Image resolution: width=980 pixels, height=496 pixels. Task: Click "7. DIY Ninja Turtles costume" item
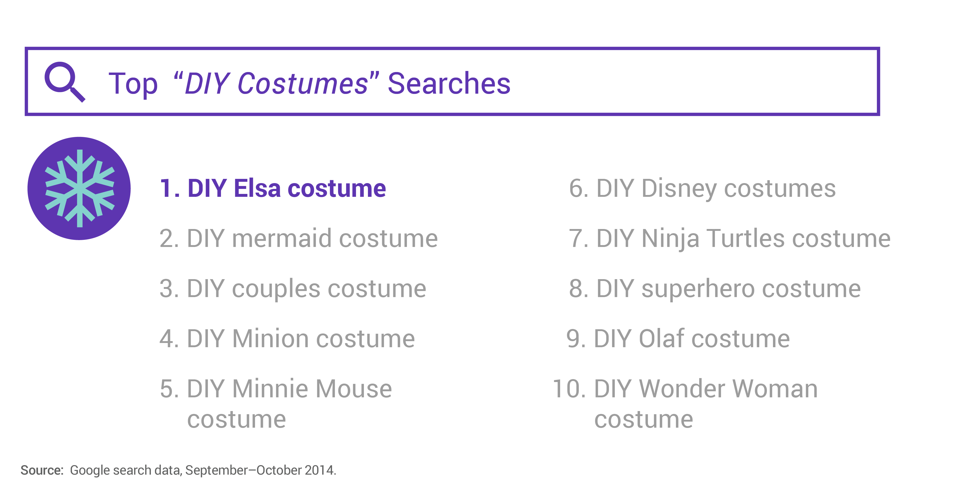(x=730, y=238)
